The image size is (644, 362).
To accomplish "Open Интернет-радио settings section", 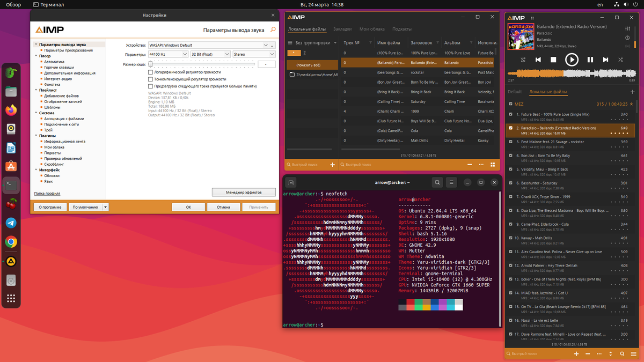I will click(x=57, y=79).
